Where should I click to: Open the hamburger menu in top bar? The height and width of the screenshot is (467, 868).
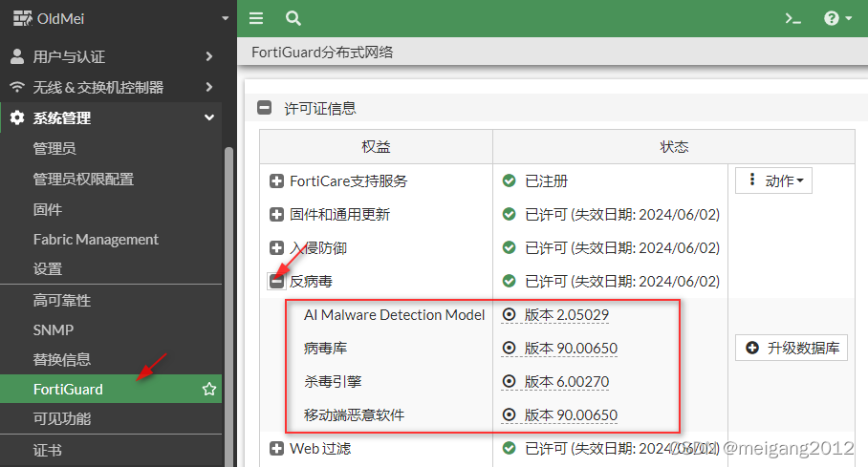pos(256,18)
